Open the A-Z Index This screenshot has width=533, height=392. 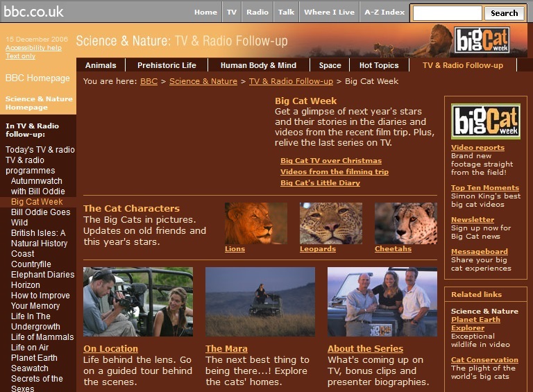384,12
